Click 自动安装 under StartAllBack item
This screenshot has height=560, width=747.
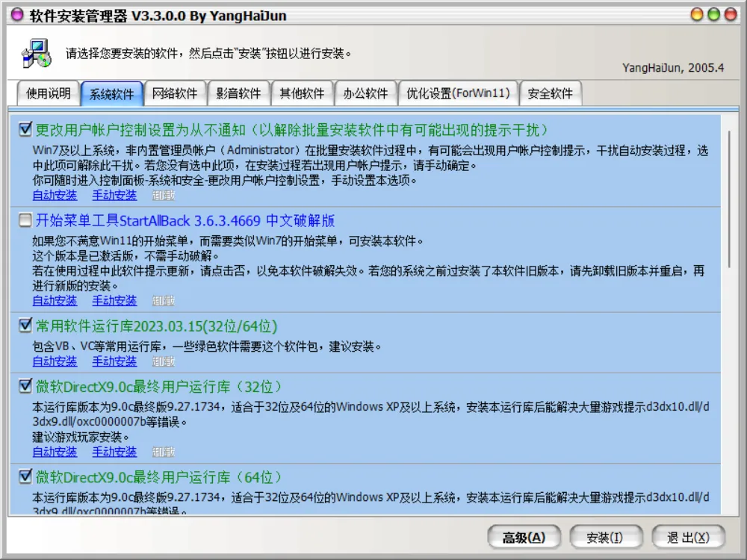click(x=55, y=301)
